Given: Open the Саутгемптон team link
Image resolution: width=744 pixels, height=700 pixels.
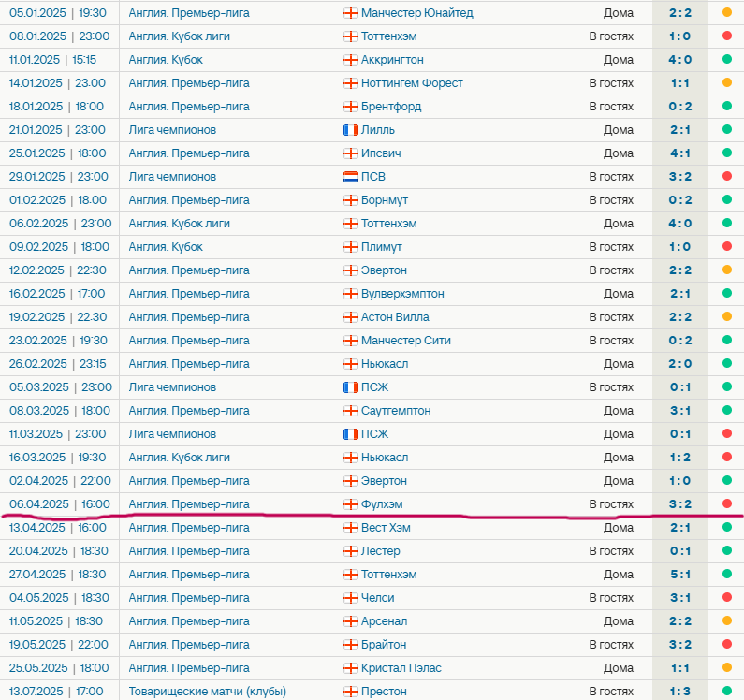Looking at the screenshot, I should click(396, 411).
